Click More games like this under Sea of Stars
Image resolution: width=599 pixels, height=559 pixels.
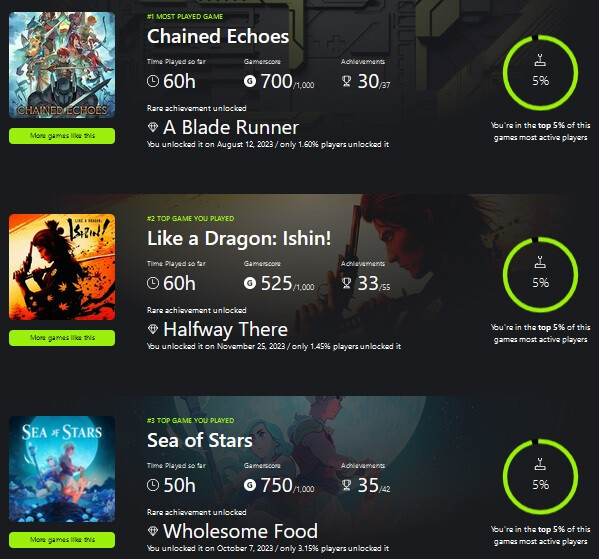[62, 540]
